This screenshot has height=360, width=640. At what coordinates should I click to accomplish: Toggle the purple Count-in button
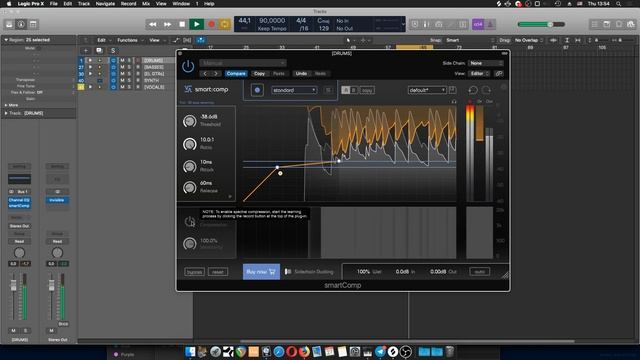[x=478, y=24]
